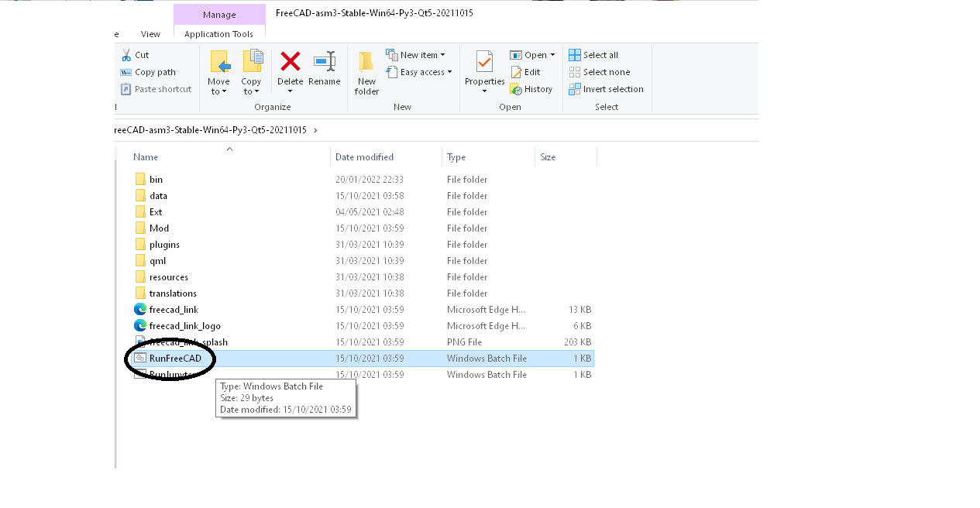Image resolution: width=980 pixels, height=508 pixels.
Task: Open the Copy to dropdown arrow
Action: point(256,91)
